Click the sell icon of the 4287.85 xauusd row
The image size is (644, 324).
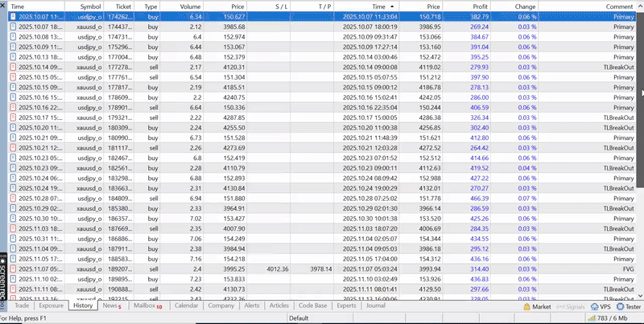[x=13, y=117]
